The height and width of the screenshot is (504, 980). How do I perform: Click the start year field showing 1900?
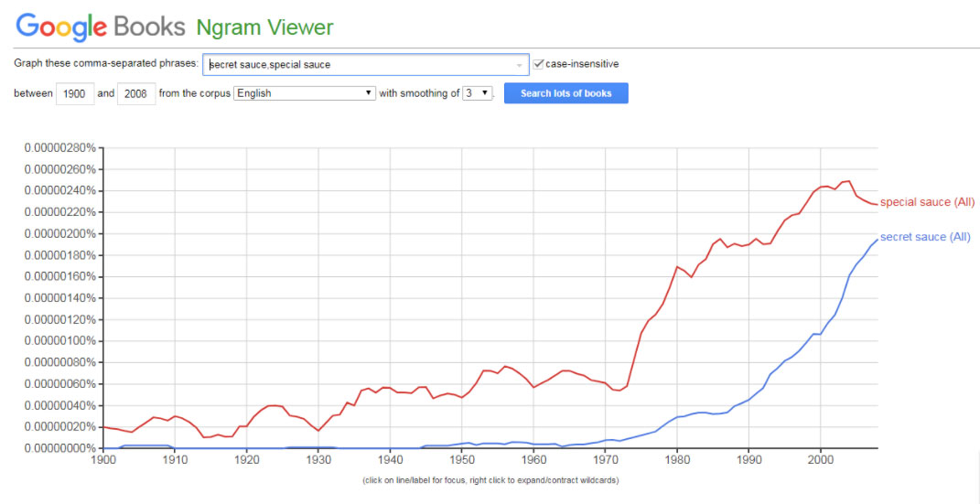click(75, 93)
